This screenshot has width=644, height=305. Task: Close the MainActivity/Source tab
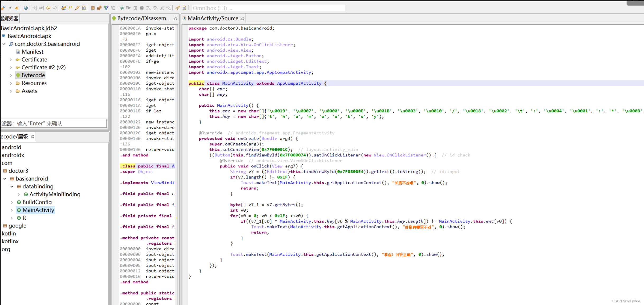click(242, 18)
